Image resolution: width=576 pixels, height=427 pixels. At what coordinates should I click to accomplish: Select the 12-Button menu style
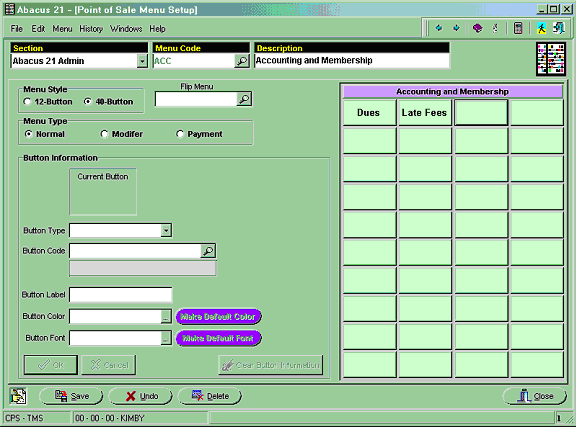coord(47,102)
